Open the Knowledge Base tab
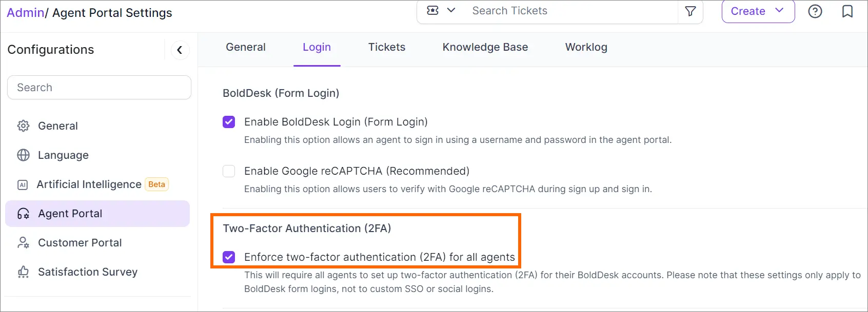The width and height of the screenshot is (868, 312). click(x=485, y=47)
